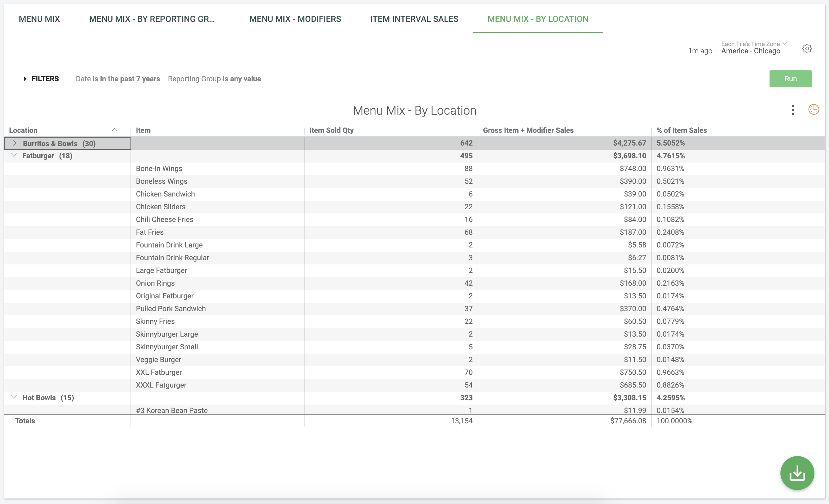829x504 pixels.
Task: Open the Each Tile's Time Zone dropdown
Action: coord(754,44)
